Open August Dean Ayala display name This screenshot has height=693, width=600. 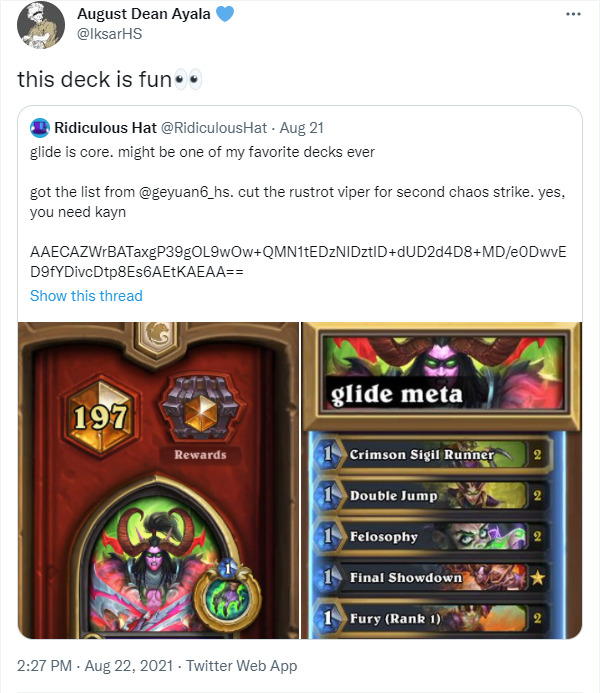coord(144,14)
